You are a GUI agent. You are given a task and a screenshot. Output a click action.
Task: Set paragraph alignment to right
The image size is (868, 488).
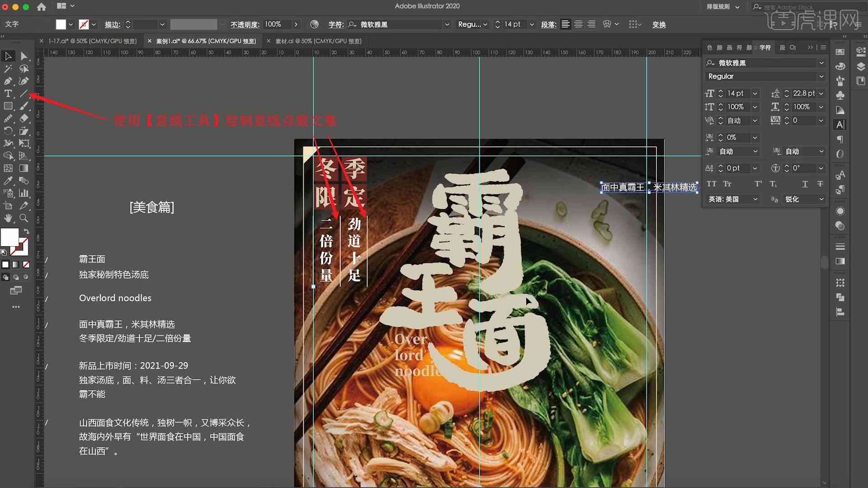pos(591,24)
